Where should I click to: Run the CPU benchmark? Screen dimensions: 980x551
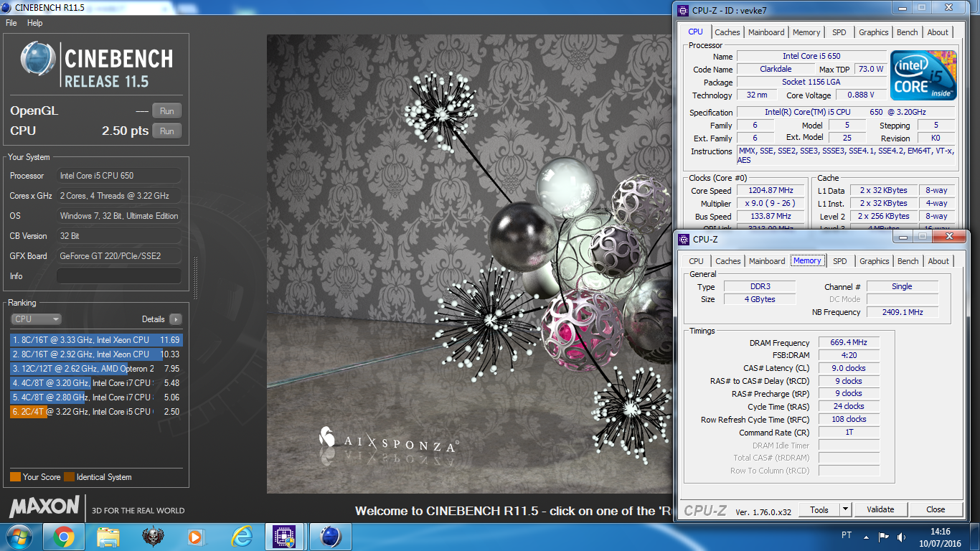pos(167,131)
